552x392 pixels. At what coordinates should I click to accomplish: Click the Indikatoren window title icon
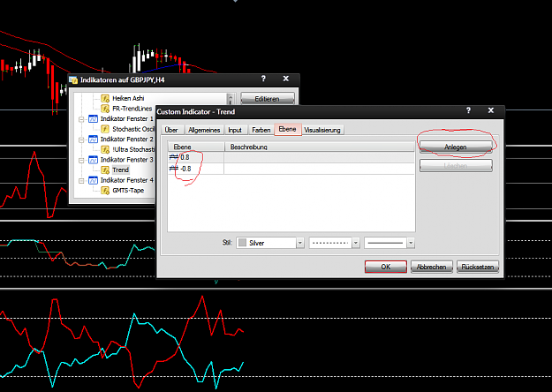click(x=73, y=79)
